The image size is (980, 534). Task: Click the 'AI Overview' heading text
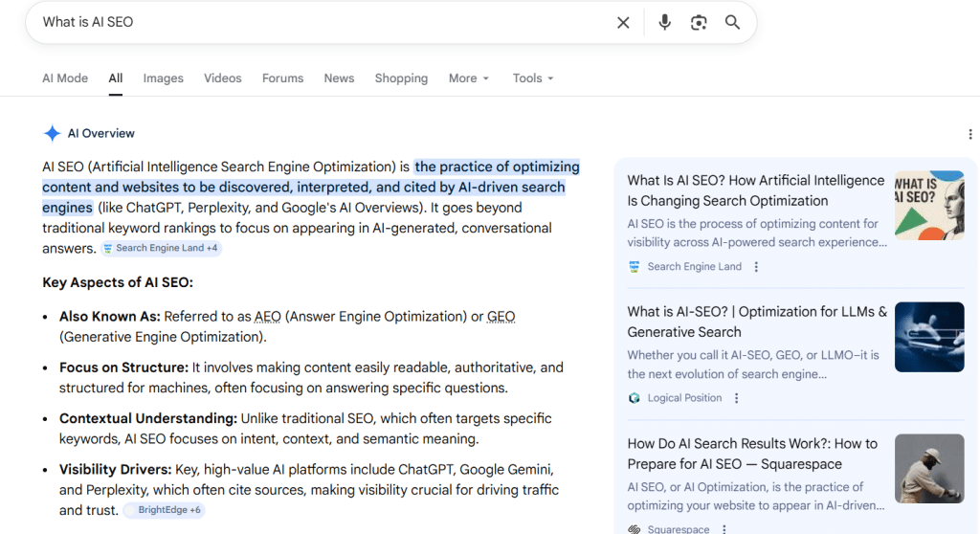[x=101, y=134]
